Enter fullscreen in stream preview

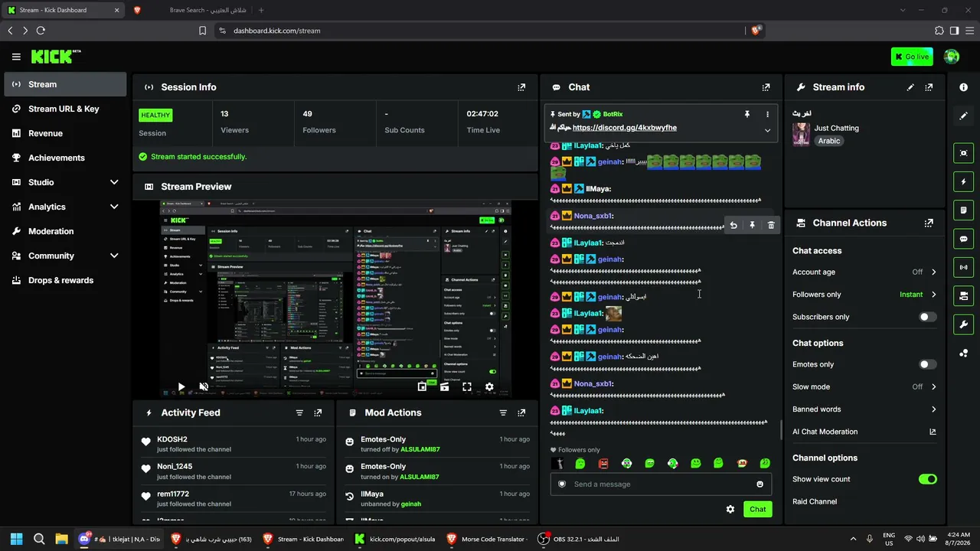467,387
